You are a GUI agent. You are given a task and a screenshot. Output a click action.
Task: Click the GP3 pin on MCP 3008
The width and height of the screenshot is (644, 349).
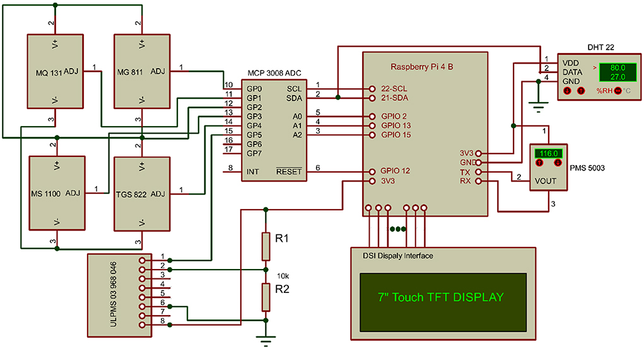coord(254,117)
